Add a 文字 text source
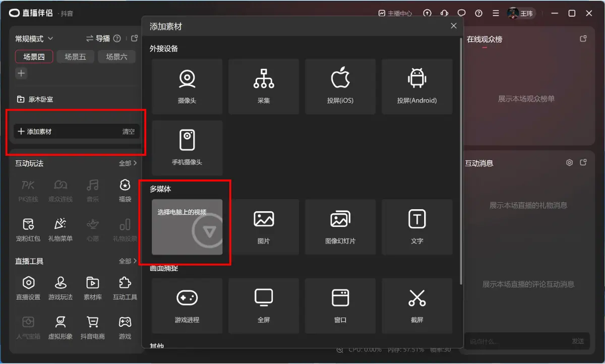This screenshot has width=605, height=364. click(417, 227)
